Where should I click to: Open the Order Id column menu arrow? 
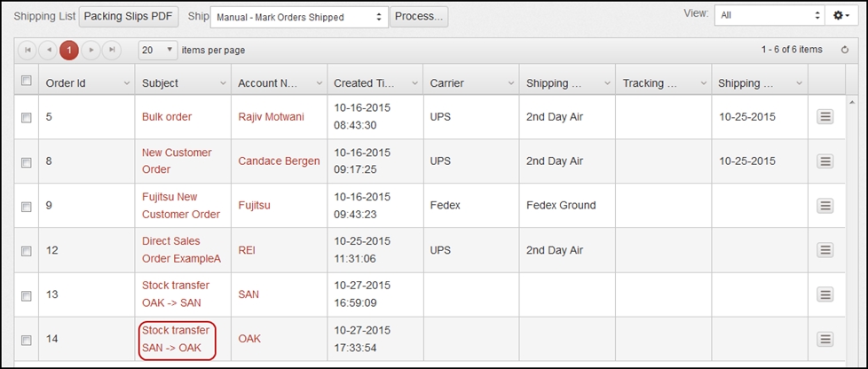click(127, 83)
